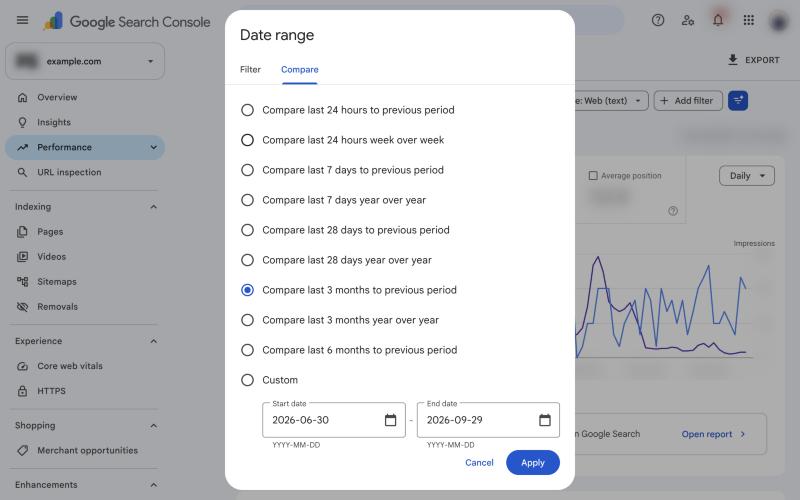800x500 pixels.
Task: Toggle the Average position checkbox
Action: [x=593, y=176]
